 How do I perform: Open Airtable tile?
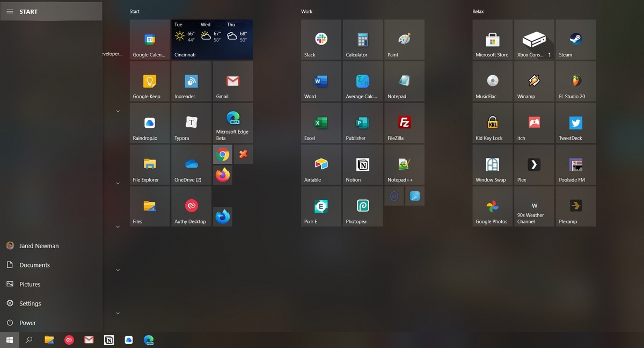coord(321,165)
